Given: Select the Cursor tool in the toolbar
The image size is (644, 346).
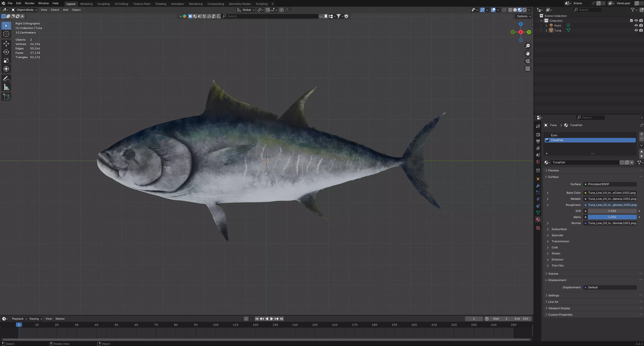Looking at the screenshot, I should [x=6, y=34].
